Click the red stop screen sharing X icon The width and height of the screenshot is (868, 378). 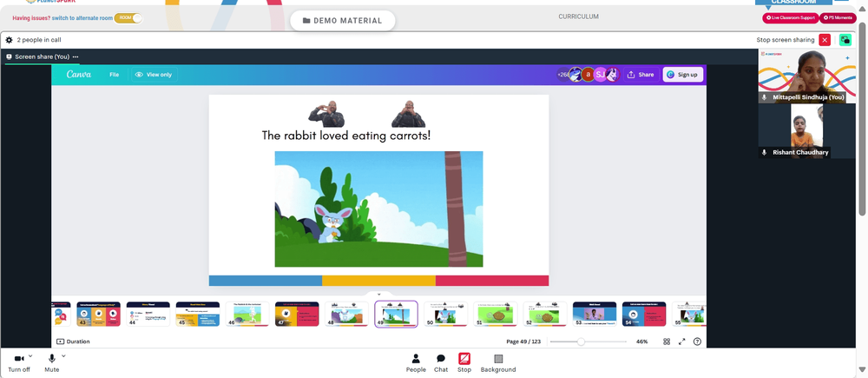coord(825,40)
